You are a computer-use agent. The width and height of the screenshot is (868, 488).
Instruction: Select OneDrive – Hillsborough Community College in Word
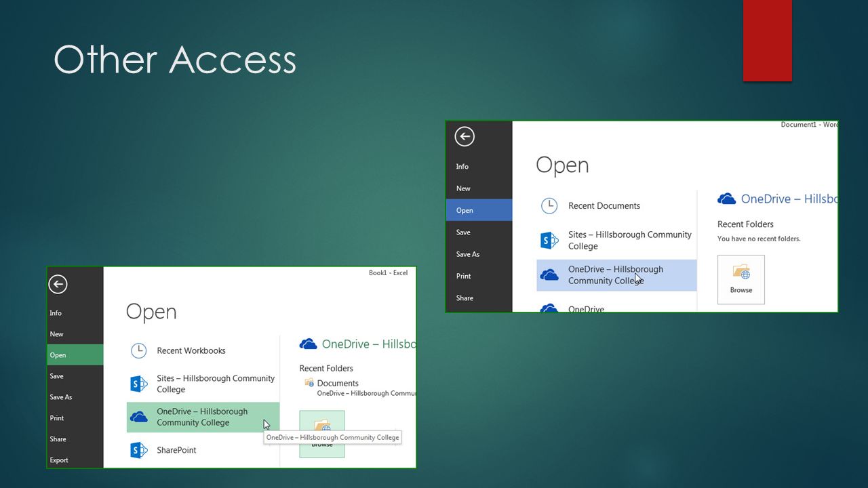tap(616, 275)
